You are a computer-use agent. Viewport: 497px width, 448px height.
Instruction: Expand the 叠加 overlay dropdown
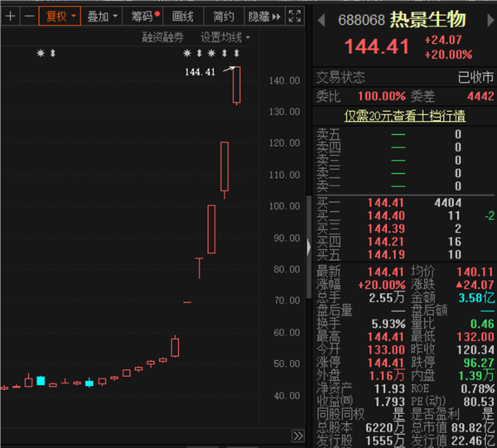[x=103, y=16]
